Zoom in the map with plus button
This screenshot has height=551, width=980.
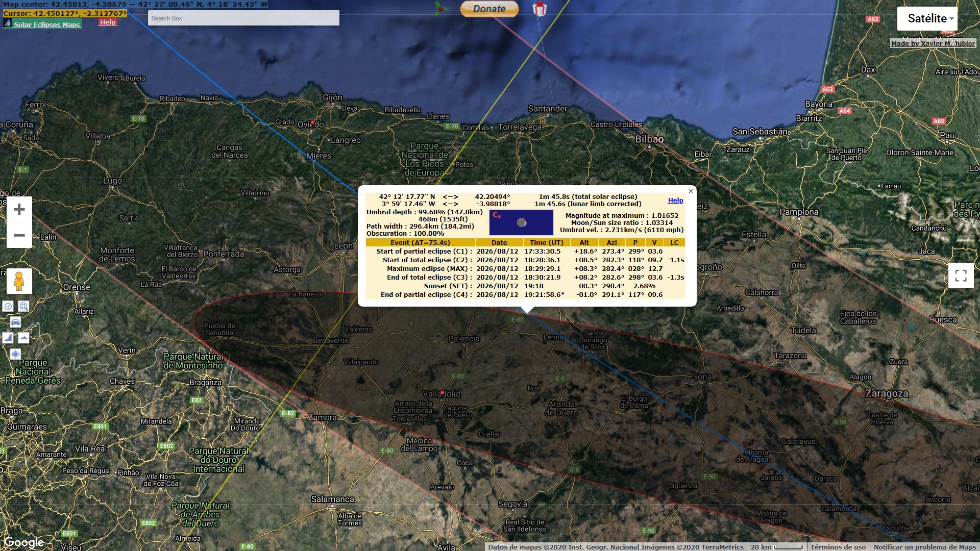(x=19, y=209)
